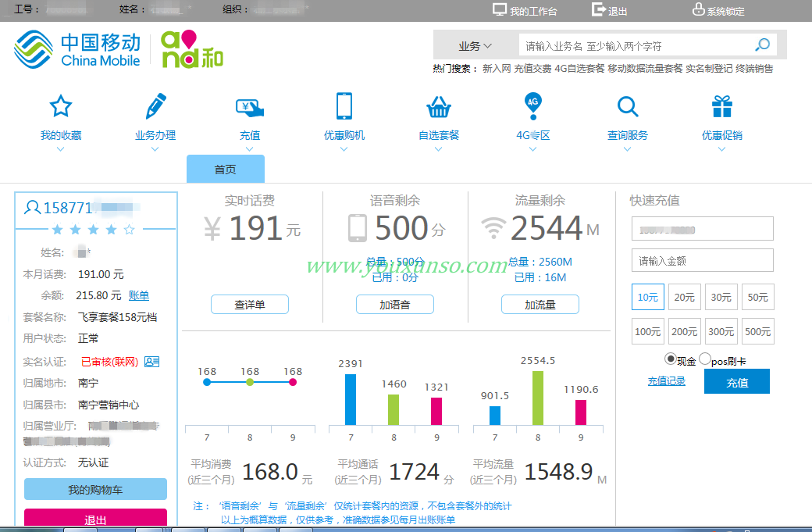The width and height of the screenshot is (812, 532).
Task: Open 优惠促销 gift icon
Action: (x=722, y=107)
